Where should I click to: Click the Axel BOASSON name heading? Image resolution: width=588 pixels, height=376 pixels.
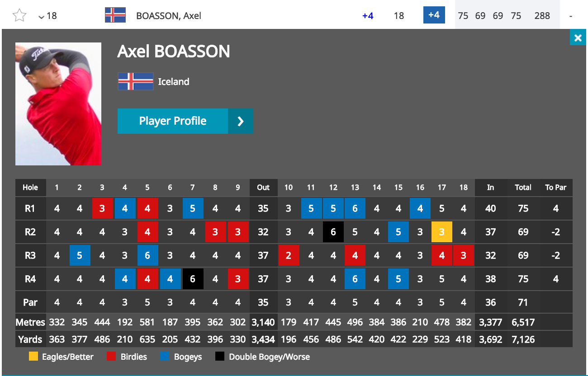(x=174, y=52)
